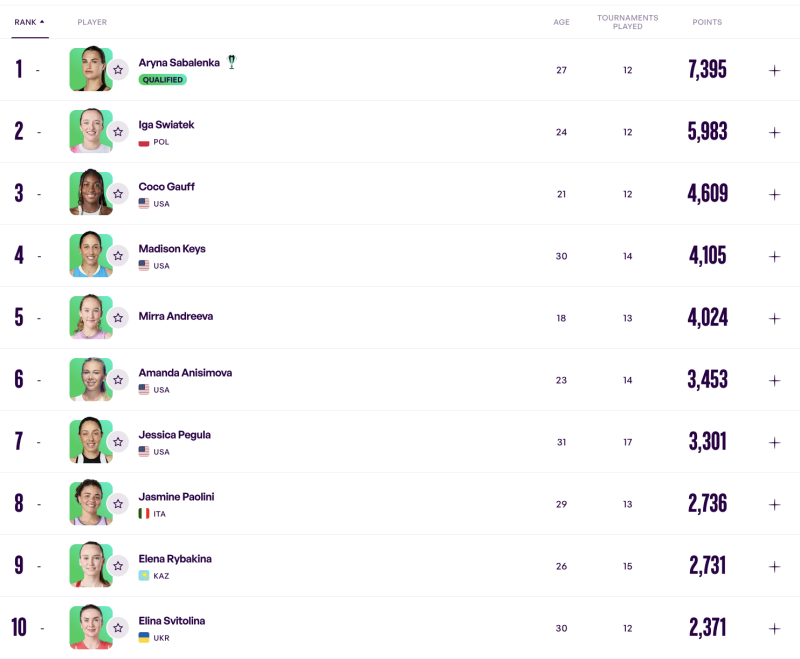This screenshot has height=659, width=800.
Task: Click the trophy icon beside Aryna Sabalenka
Action: click(232, 62)
